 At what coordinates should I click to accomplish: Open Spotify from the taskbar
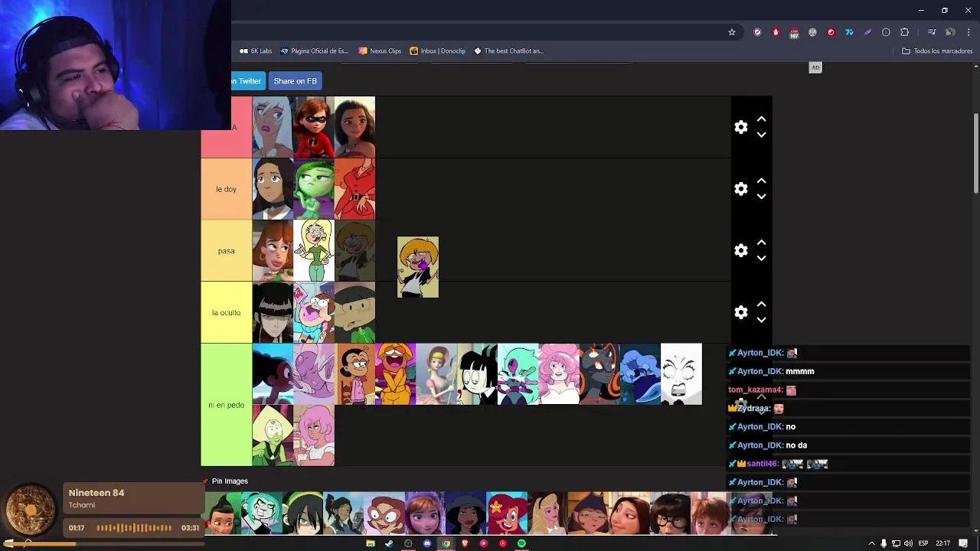tap(521, 543)
